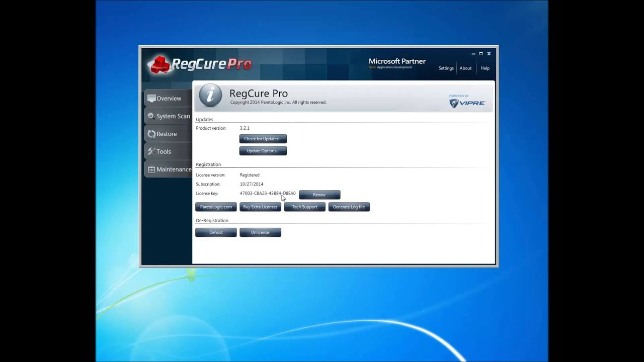Contact Tech Support
644x362 pixels.
tap(304, 207)
